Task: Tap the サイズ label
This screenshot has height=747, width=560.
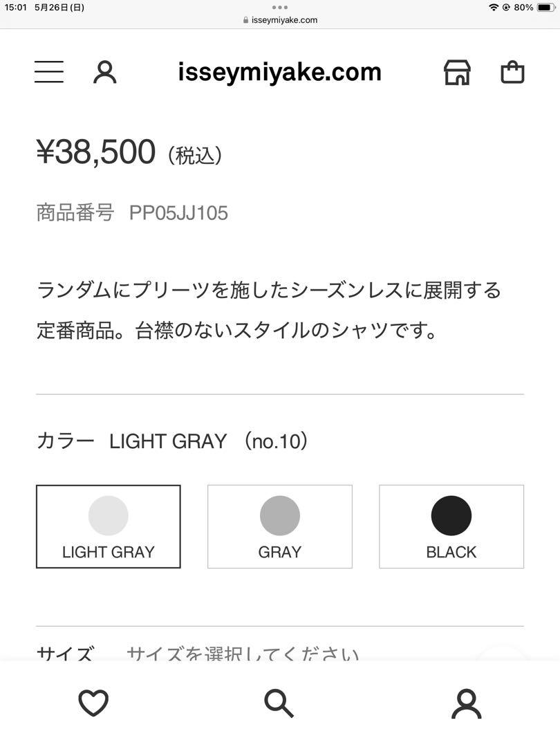Action: (65, 654)
